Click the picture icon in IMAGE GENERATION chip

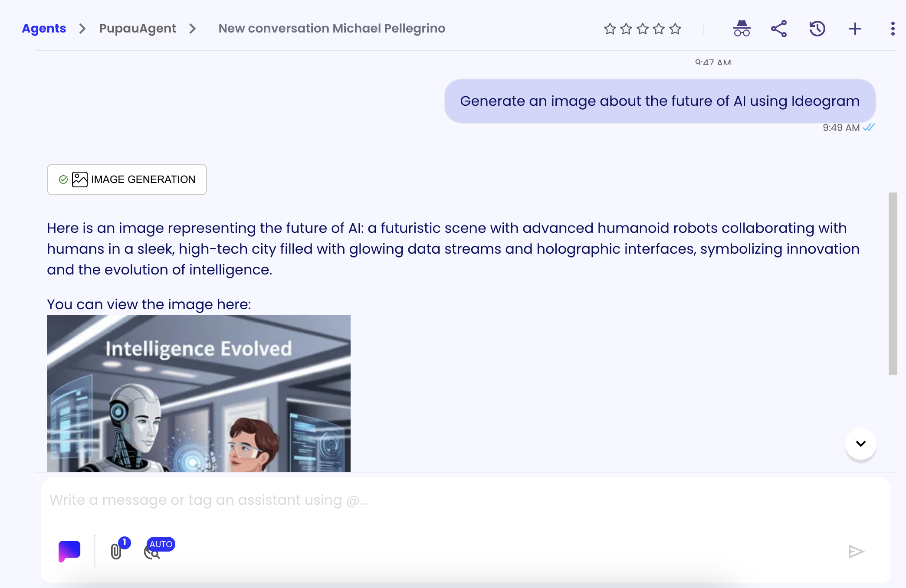coord(80,180)
